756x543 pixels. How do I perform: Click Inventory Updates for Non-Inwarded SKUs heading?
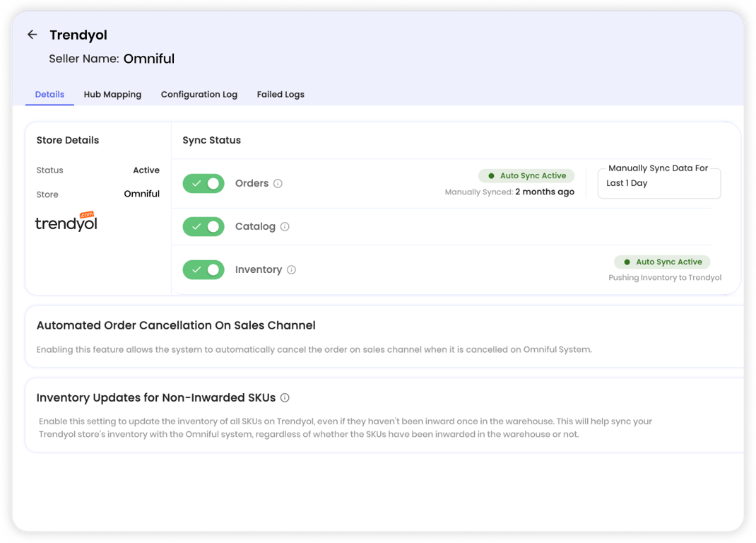[x=156, y=398]
